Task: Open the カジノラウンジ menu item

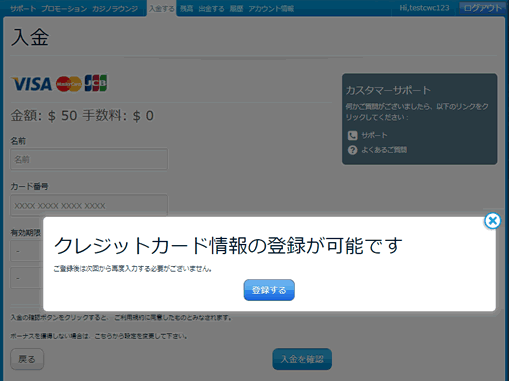Action: [x=115, y=9]
